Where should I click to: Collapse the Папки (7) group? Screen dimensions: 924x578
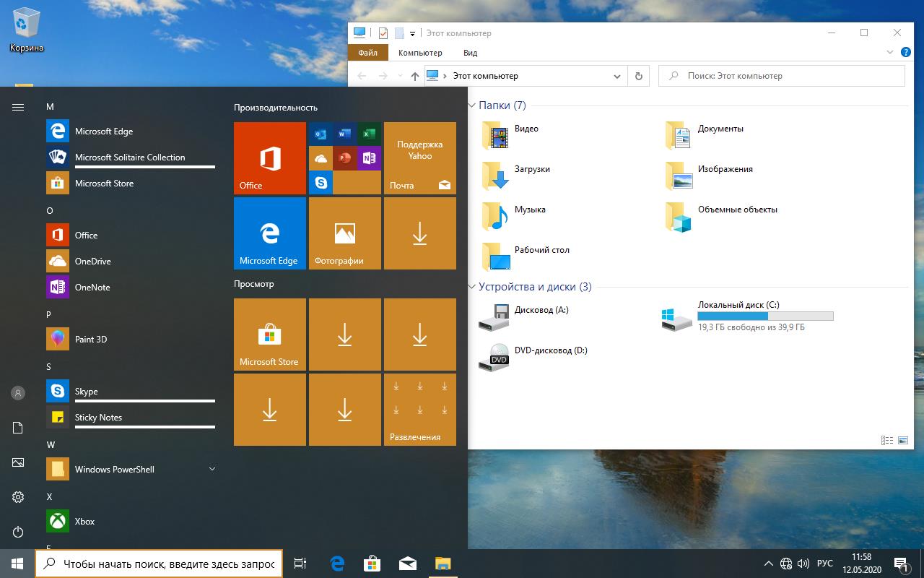point(472,105)
